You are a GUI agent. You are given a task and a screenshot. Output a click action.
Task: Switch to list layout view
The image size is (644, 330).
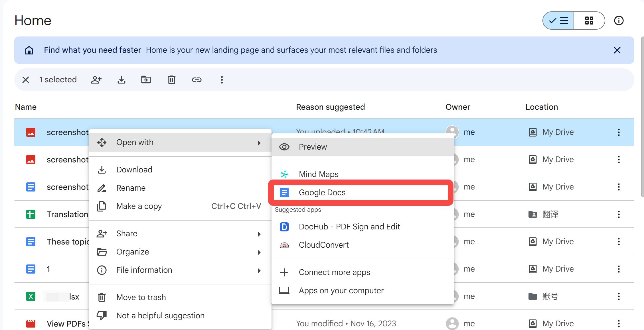pos(558,21)
